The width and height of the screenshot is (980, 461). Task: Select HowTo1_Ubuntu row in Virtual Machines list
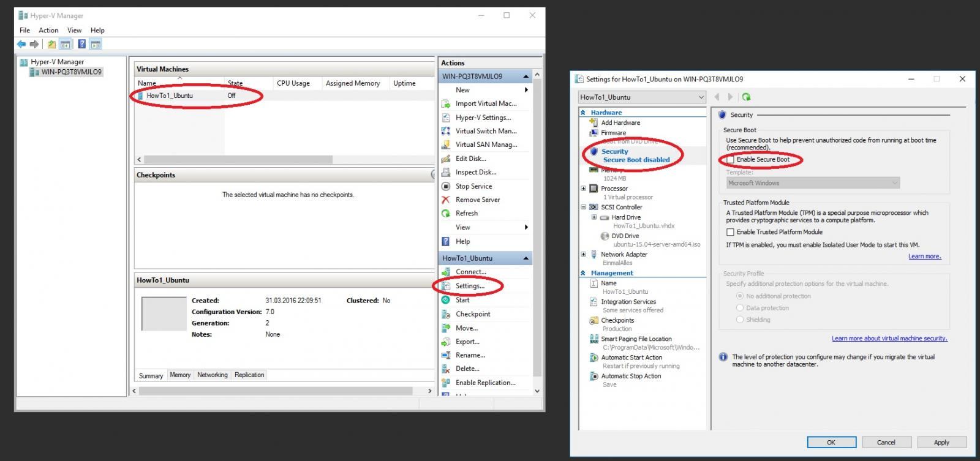tap(284, 96)
